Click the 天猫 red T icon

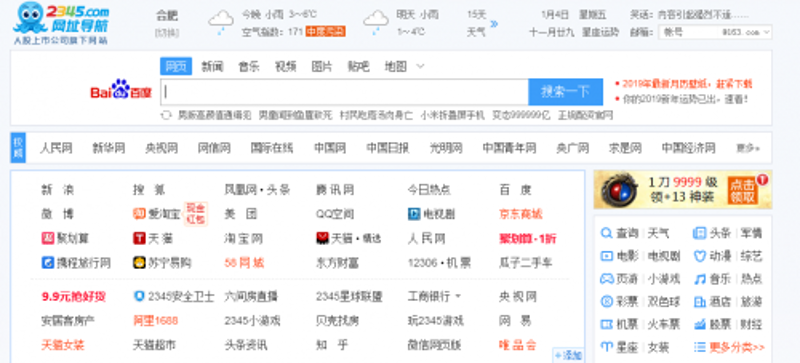point(139,238)
